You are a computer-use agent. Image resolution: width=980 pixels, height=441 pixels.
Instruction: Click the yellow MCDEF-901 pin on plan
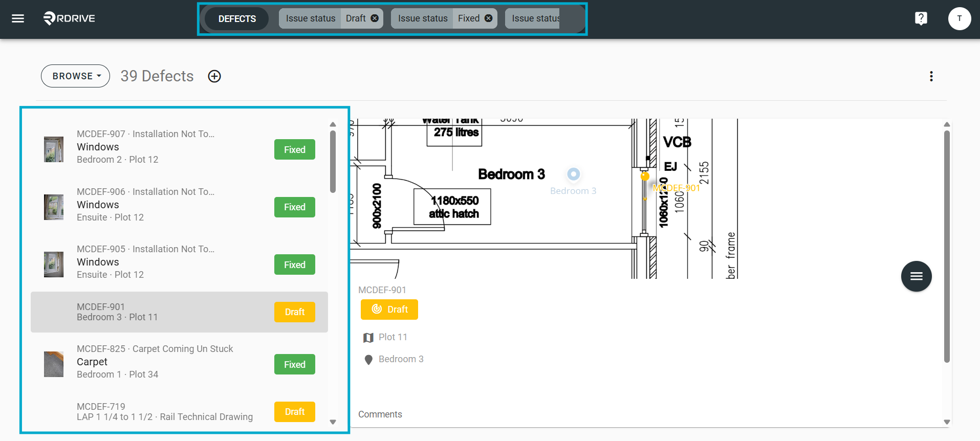coord(645,177)
